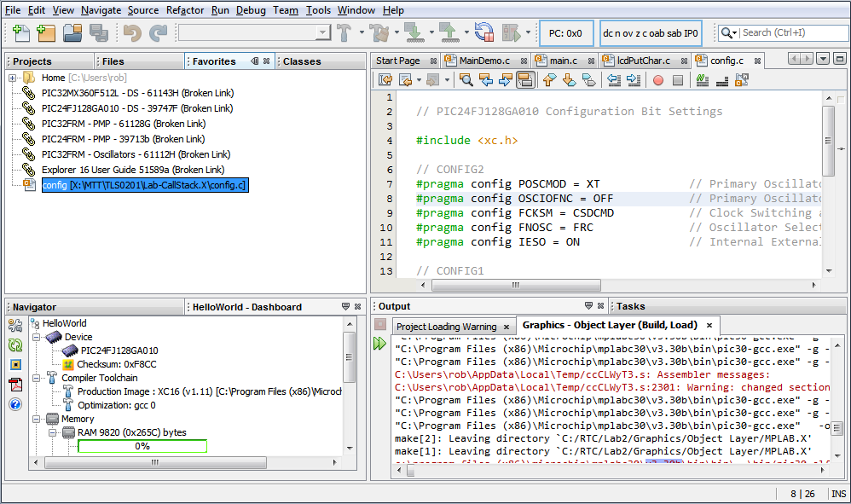The image size is (851, 504).
Task: Click the Build Project hammer icon
Action: point(345,33)
